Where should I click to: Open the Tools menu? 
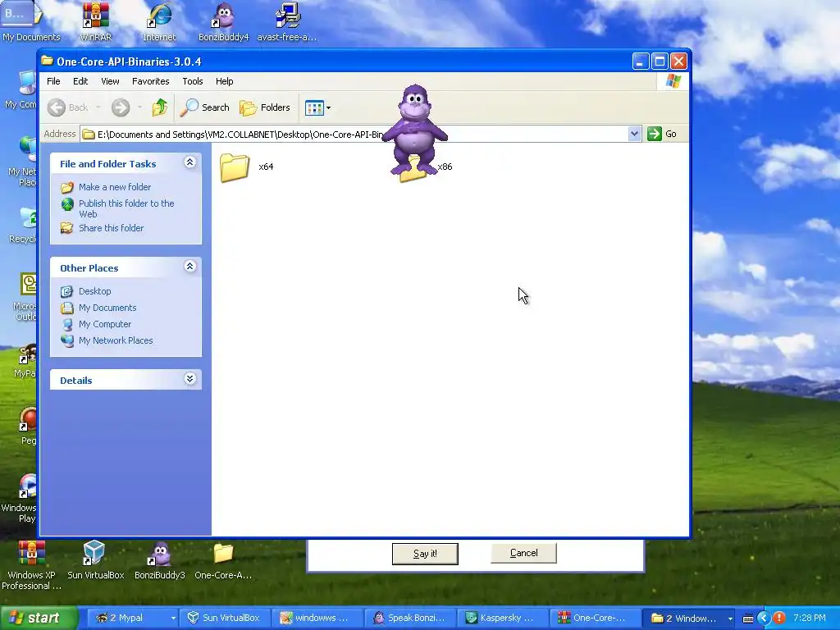click(x=192, y=81)
